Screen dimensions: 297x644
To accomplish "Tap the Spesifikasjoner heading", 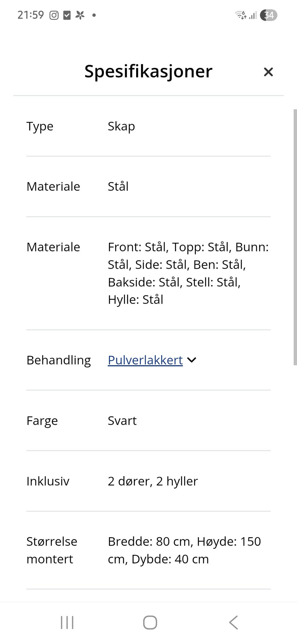I will 148,72.
